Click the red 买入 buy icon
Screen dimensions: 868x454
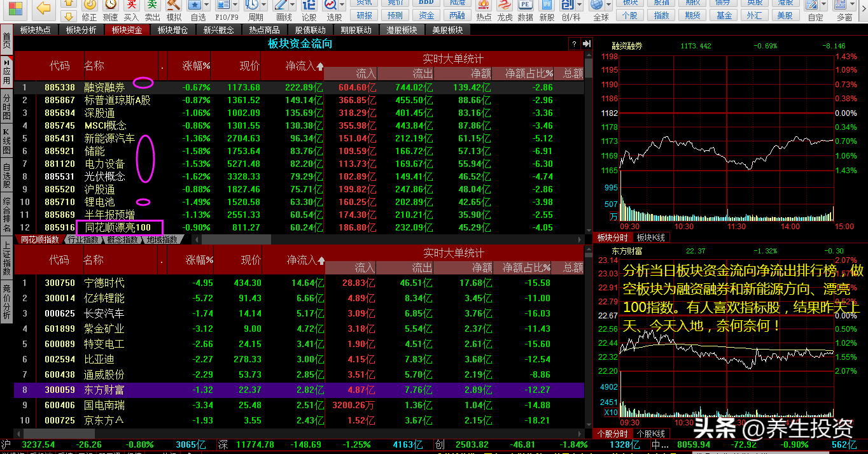click(131, 6)
